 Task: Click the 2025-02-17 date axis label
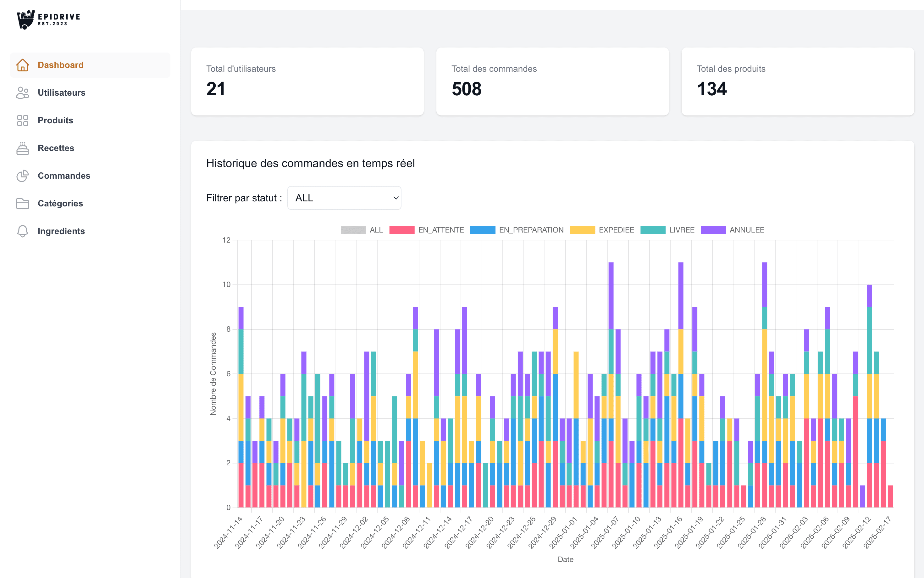877,532
